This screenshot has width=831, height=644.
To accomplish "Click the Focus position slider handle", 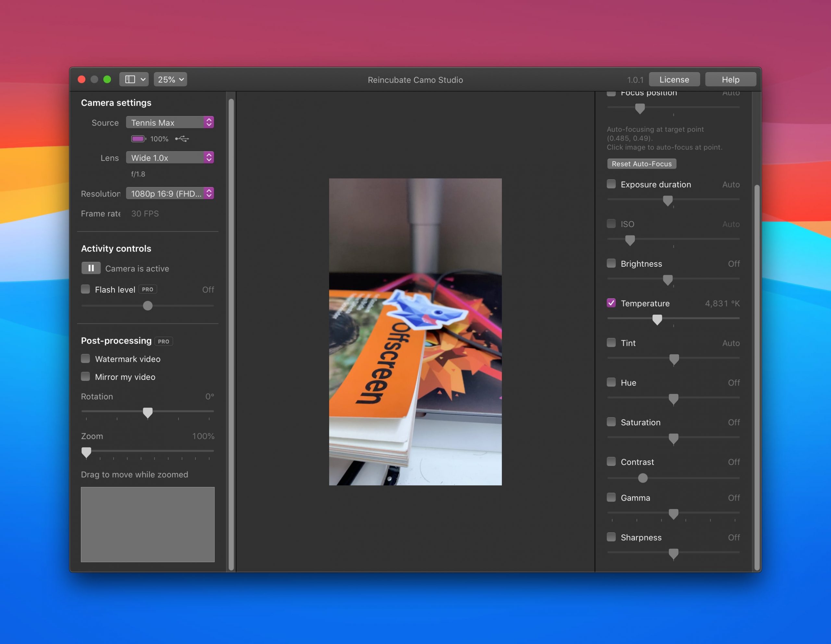I will pyautogui.click(x=640, y=108).
